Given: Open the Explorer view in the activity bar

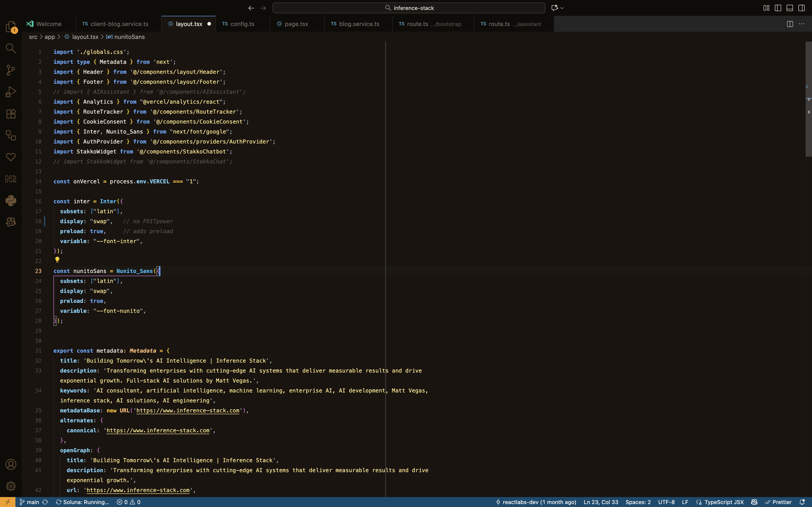Looking at the screenshot, I should pos(11,26).
